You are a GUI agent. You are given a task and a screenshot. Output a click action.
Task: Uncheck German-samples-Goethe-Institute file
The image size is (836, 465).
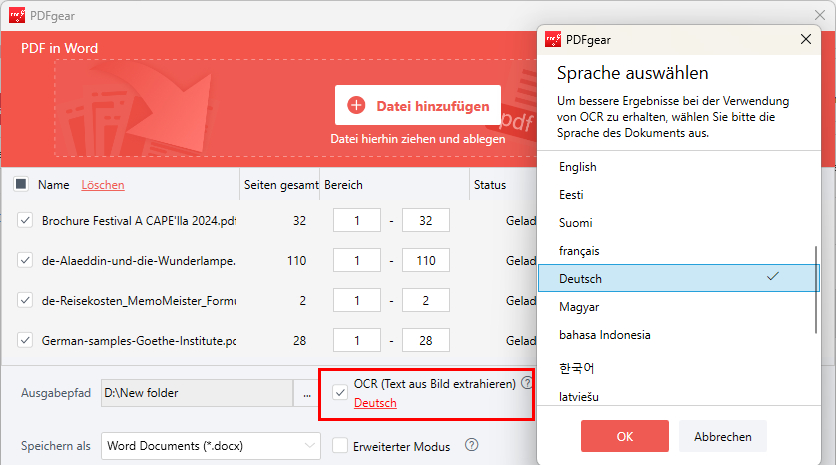[x=25, y=340]
